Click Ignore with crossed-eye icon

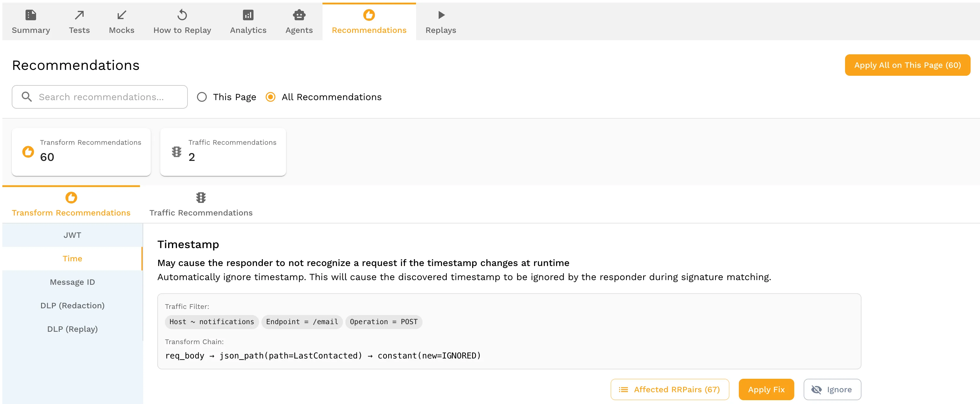(832, 389)
